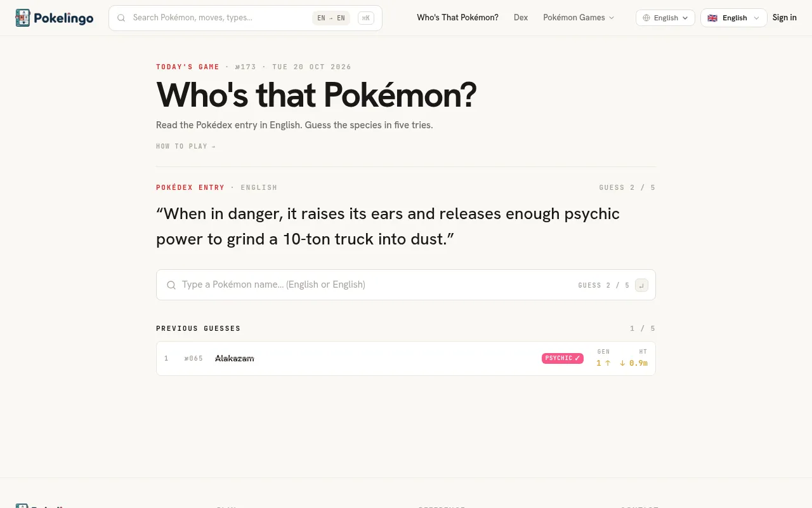Click the globe icon beside English
The width and height of the screenshot is (812, 508).
point(646,18)
